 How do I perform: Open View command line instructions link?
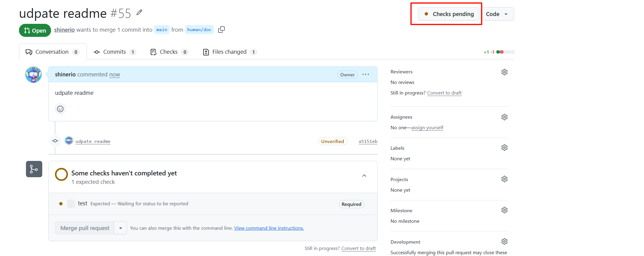(x=269, y=228)
